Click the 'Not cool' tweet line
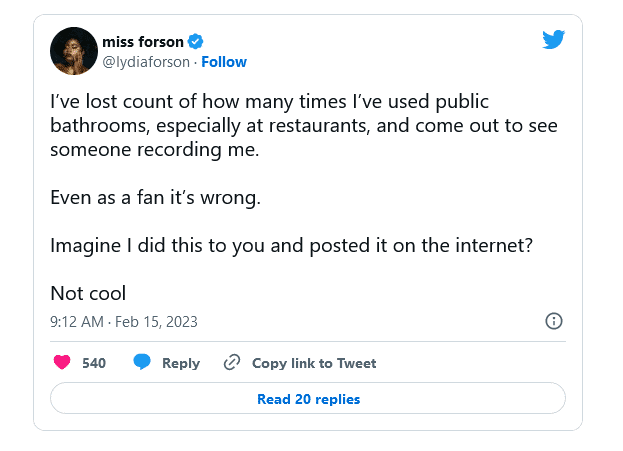Viewport: 623px width, 451px height. point(88,293)
